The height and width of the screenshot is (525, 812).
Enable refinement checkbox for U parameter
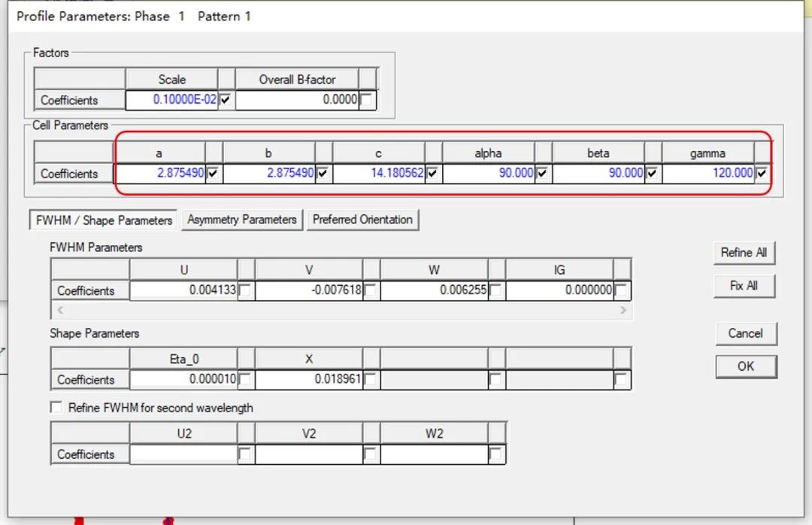(x=245, y=290)
